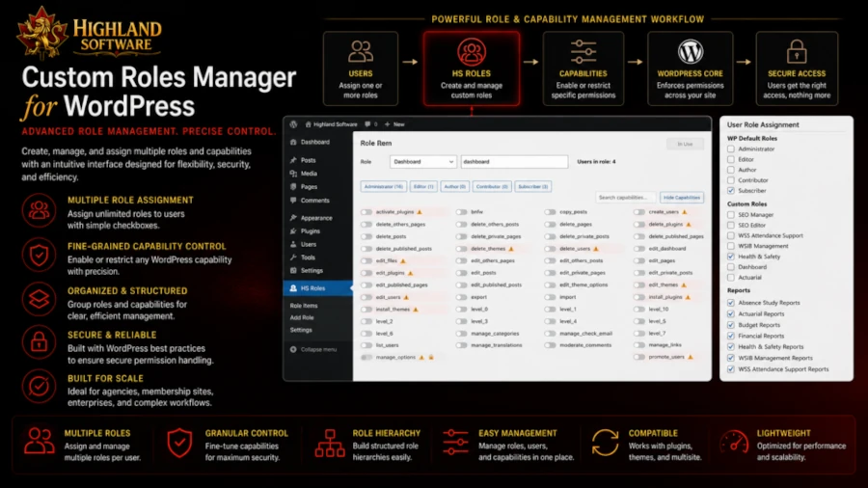Click the Highland Software lion logo
Viewport: 868px width, 488px height.
pyautogui.click(x=42, y=33)
